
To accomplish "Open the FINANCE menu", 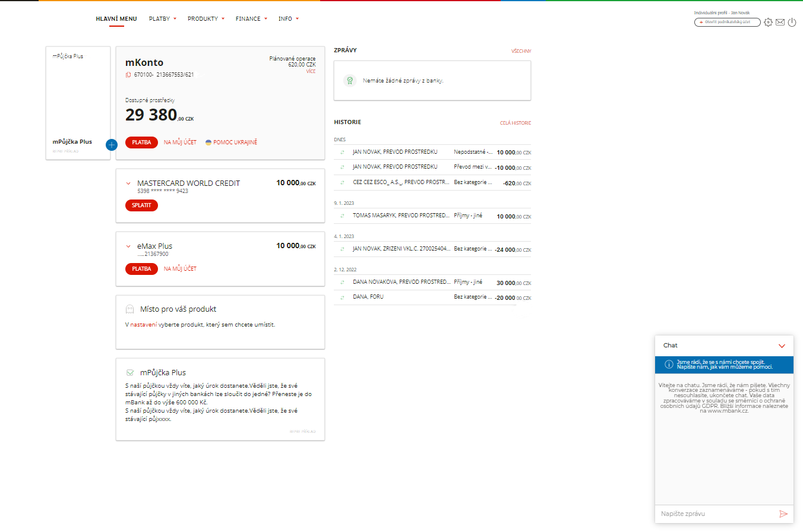I will pos(251,19).
